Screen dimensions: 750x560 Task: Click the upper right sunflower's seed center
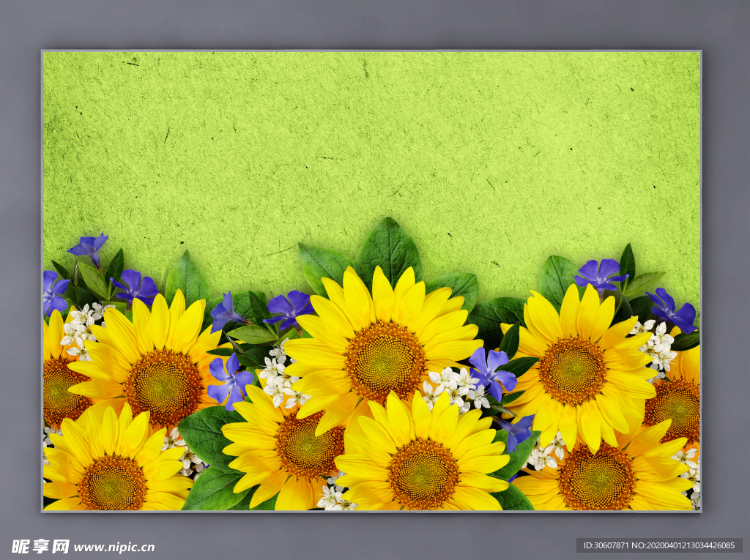click(572, 370)
